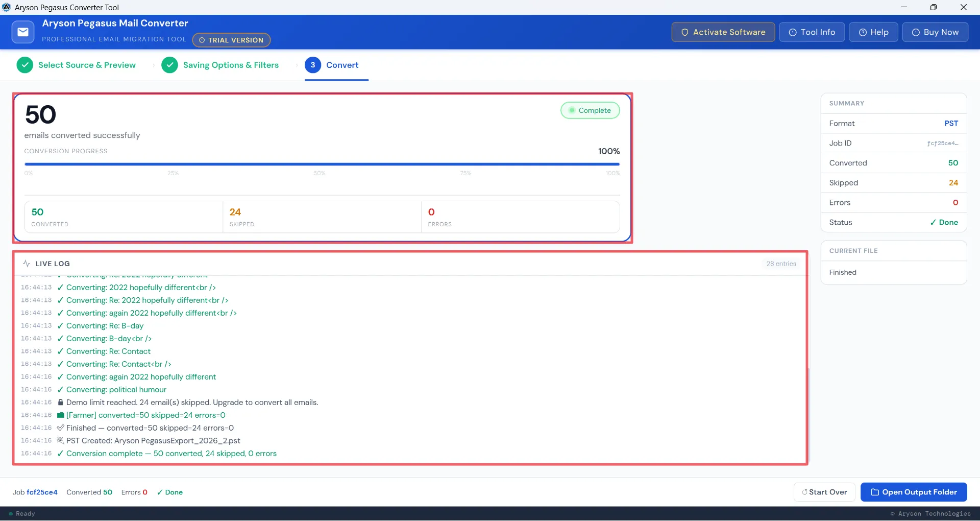Click the log line 'Converting: Re: Contact<br />'

tap(119, 364)
